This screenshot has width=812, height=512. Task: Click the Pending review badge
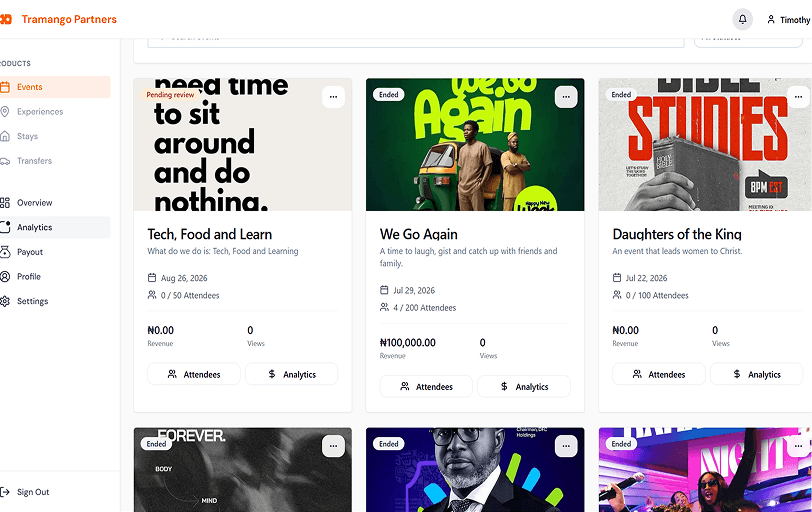coord(170,95)
